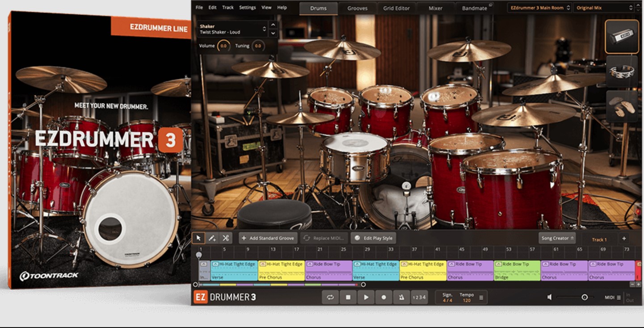Click the Edit Play Style button
The image size is (644, 328).
pyautogui.click(x=374, y=238)
